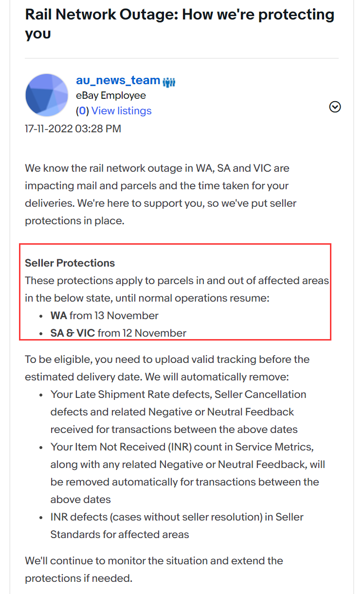
Task: Click the SA & VIC from 12 November bullet
Action: [118, 333]
